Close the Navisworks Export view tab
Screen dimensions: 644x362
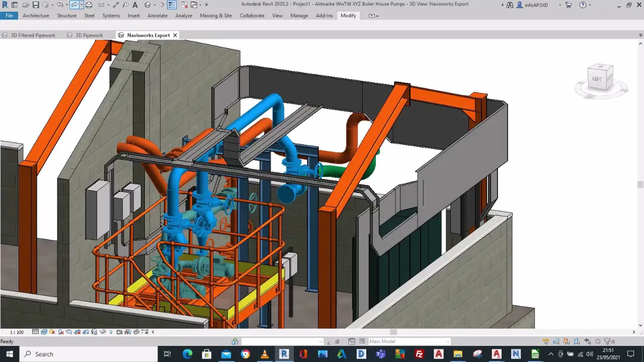pyautogui.click(x=175, y=35)
